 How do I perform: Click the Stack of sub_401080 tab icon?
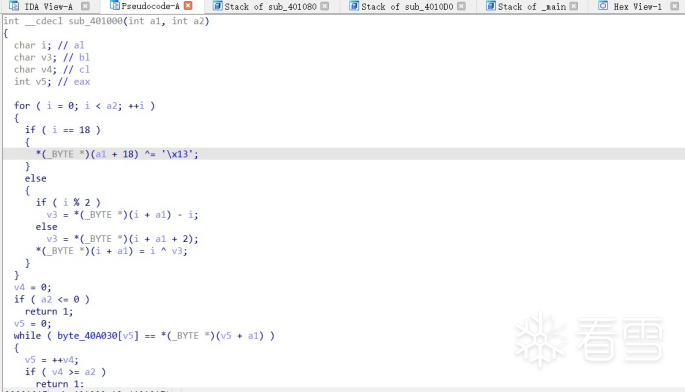[218, 6]
